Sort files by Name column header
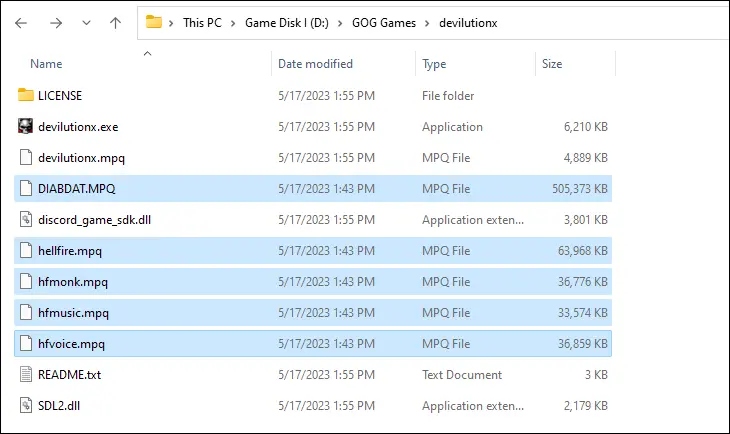 46,64
